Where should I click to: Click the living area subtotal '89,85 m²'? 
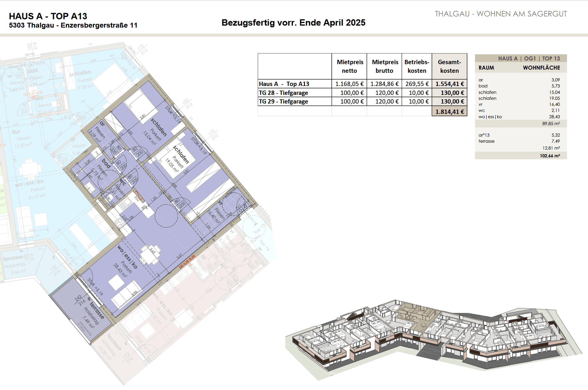coord(551,124)
